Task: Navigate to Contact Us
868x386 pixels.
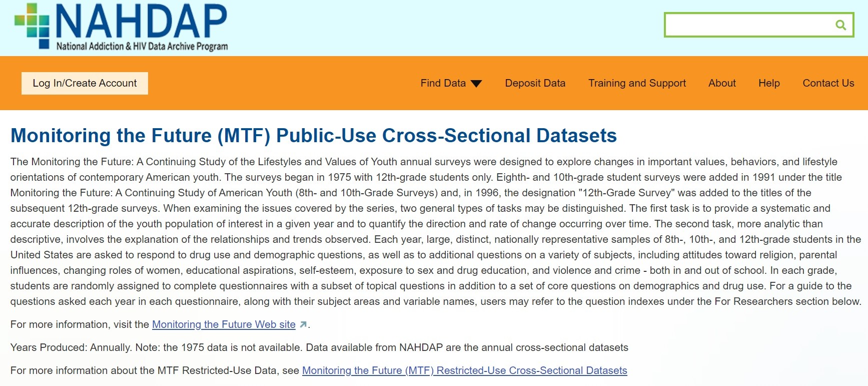Action: [828, 83]
